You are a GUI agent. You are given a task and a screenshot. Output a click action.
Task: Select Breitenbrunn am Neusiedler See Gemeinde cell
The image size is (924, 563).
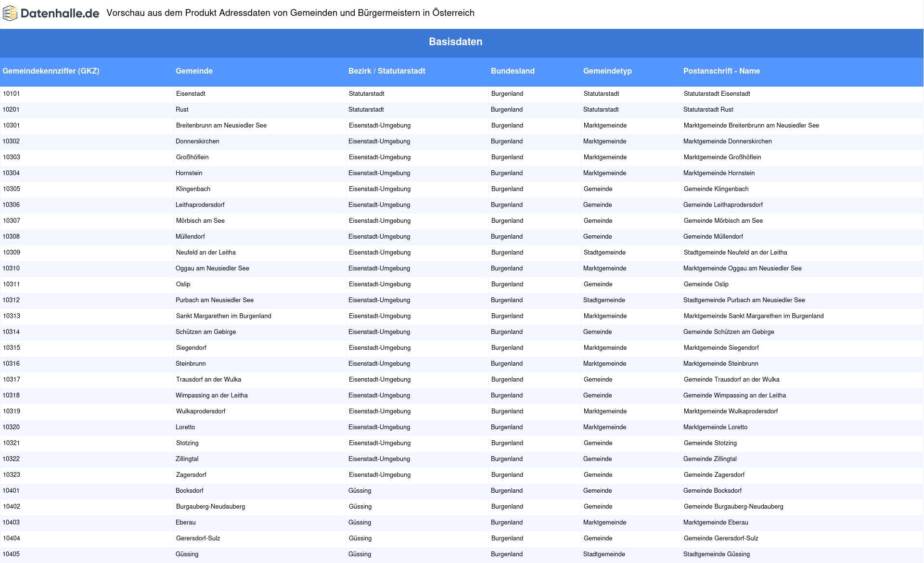[221, 126]
